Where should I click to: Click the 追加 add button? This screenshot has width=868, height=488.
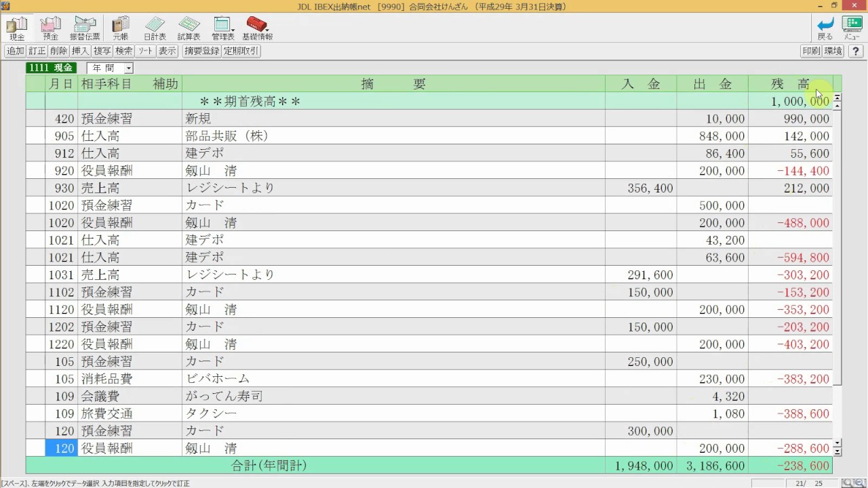[x=15, y=51]
